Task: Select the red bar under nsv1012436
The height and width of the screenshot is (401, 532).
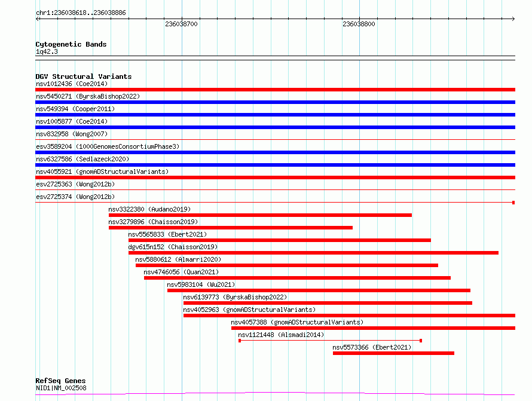Action: point(275,90)
